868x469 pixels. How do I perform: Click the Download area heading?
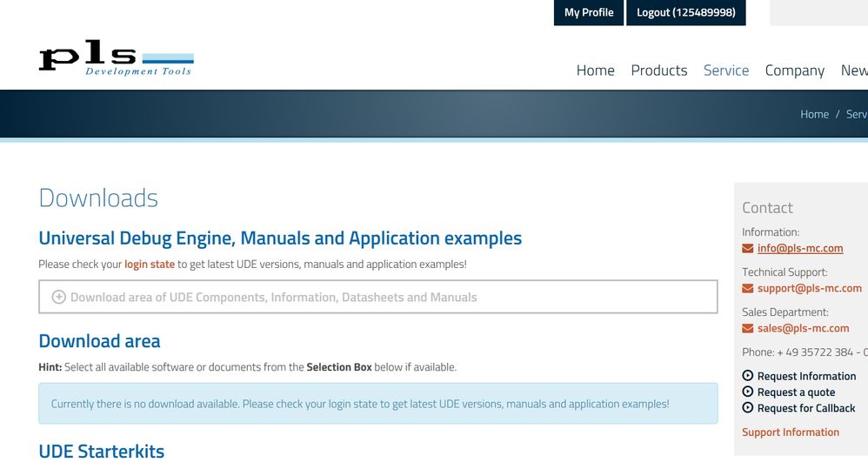click(100, 341)
